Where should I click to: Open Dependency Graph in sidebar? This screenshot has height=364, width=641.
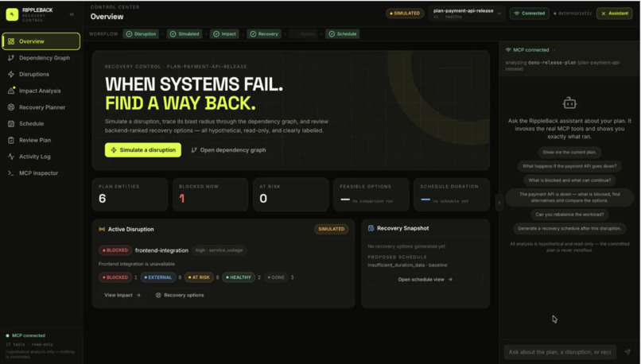(x=41, y=58)
